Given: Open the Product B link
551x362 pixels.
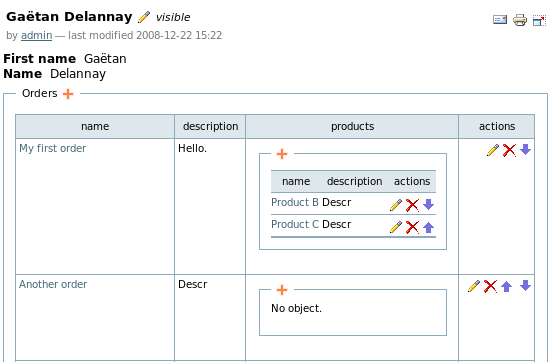Looking at the screenshot, I should coord(295,202).
